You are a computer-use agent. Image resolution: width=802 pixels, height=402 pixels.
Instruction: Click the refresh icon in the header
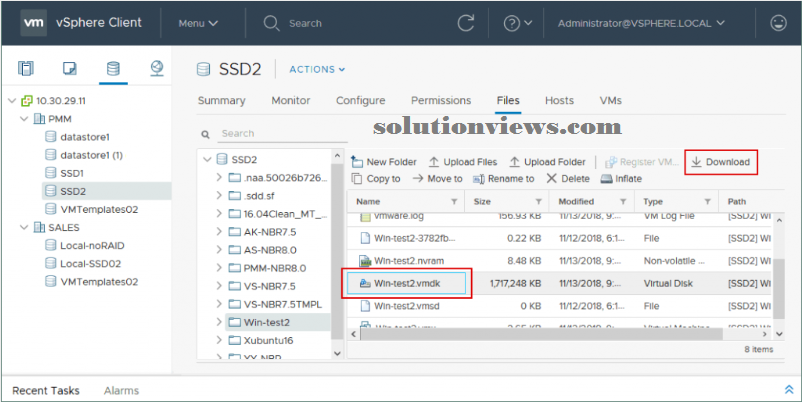(x=465, y=23)
